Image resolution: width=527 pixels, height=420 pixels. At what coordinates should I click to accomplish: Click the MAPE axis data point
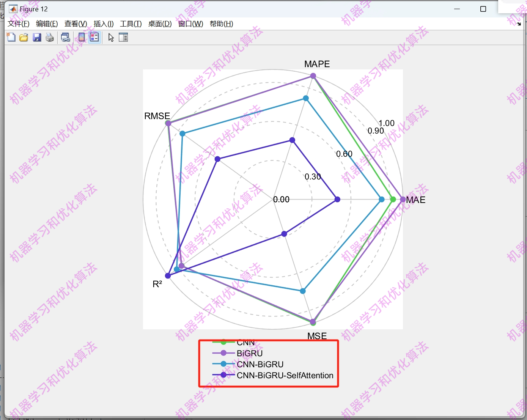(313, 76)
